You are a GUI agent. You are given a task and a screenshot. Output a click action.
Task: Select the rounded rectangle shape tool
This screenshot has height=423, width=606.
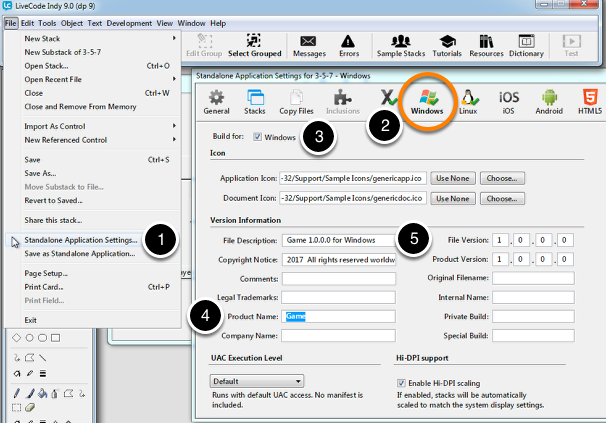(43, 338)
